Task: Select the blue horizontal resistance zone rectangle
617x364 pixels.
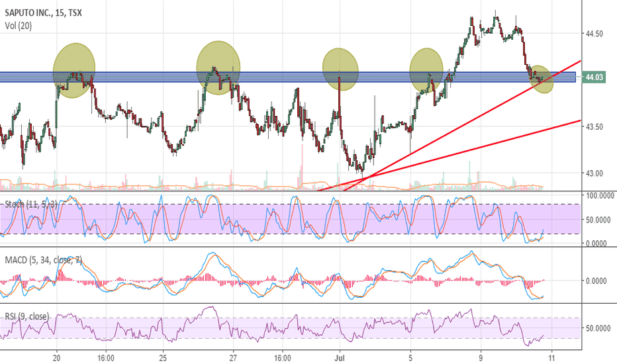Action: click(287, 77)
